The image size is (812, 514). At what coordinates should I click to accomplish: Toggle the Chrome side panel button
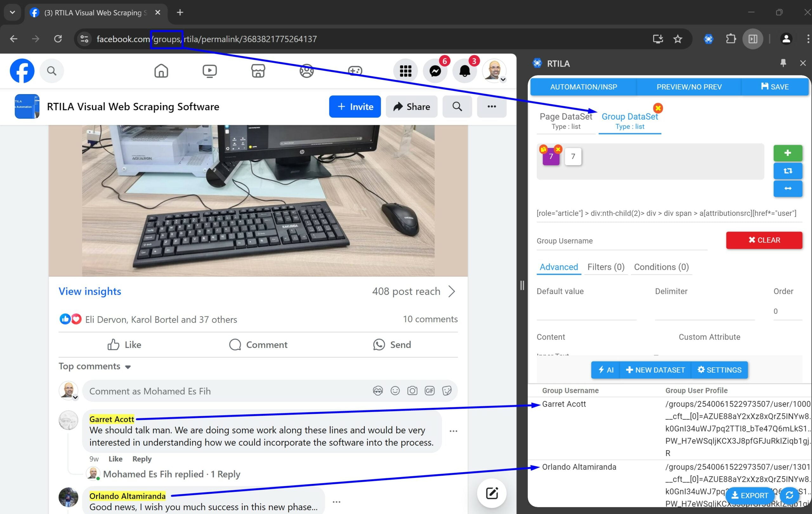[753, 39]
